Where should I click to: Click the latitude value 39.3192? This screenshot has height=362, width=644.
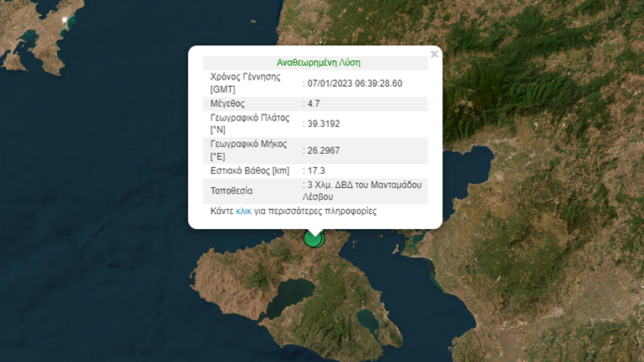pyautogui.click(x=324, y=124)
